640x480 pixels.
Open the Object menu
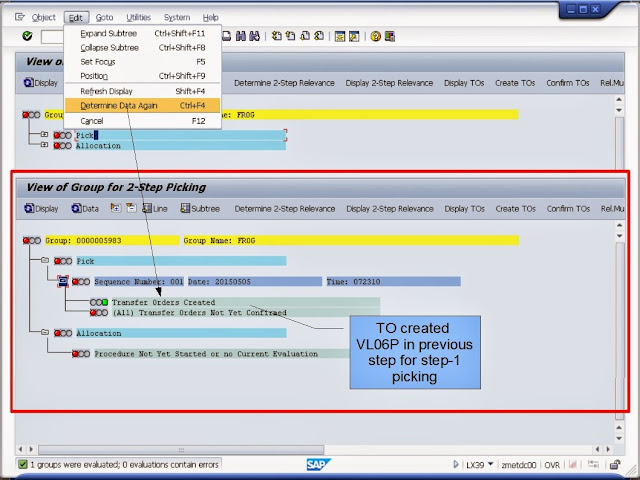43,17
